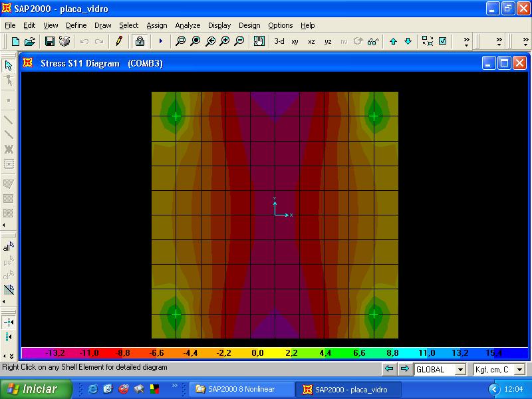This screenshot has height=399, width=532.
Task: Click the bottom-right green support node
Action: click(x=374, y=314)
